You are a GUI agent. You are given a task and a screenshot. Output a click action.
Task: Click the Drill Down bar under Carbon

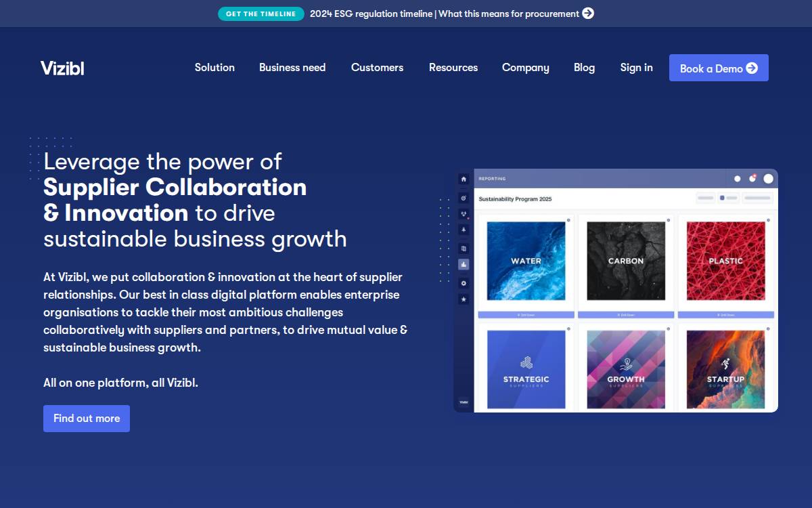[626, 315]
